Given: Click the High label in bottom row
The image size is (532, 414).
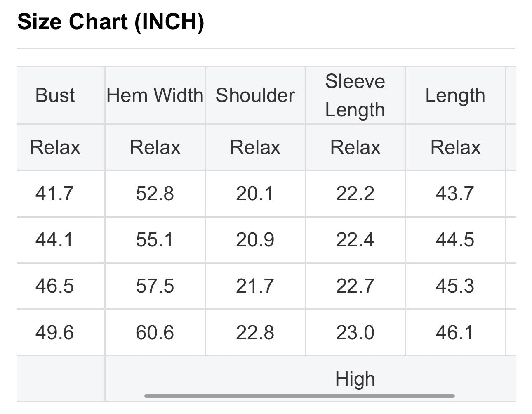Looking at the screenshot, I should pos(355,379).
